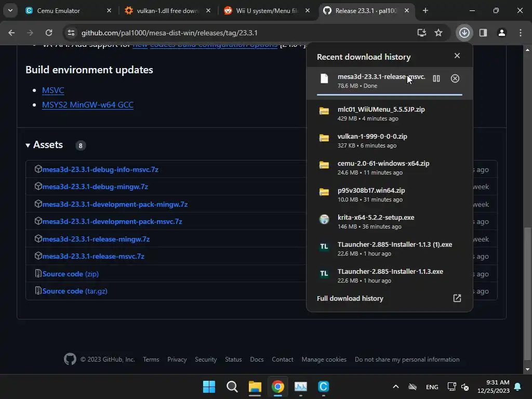This screenshot has height=399, width=532.
Task: Open the Terms footer link
Action: point(151,360)
